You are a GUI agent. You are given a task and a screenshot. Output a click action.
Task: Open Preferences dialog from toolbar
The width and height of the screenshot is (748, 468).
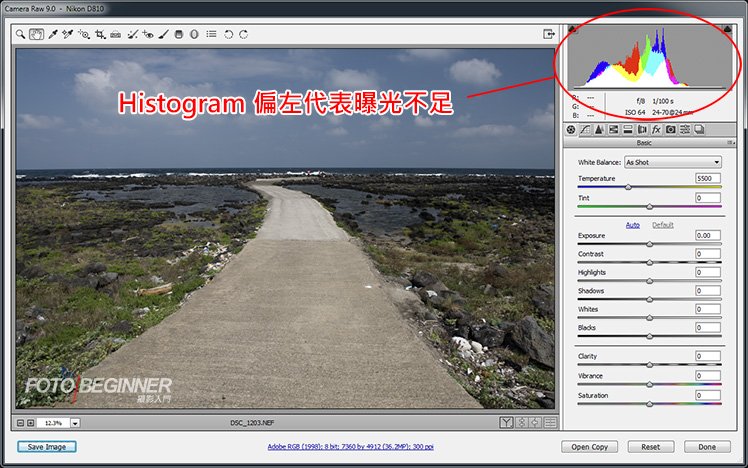(211, 34)
